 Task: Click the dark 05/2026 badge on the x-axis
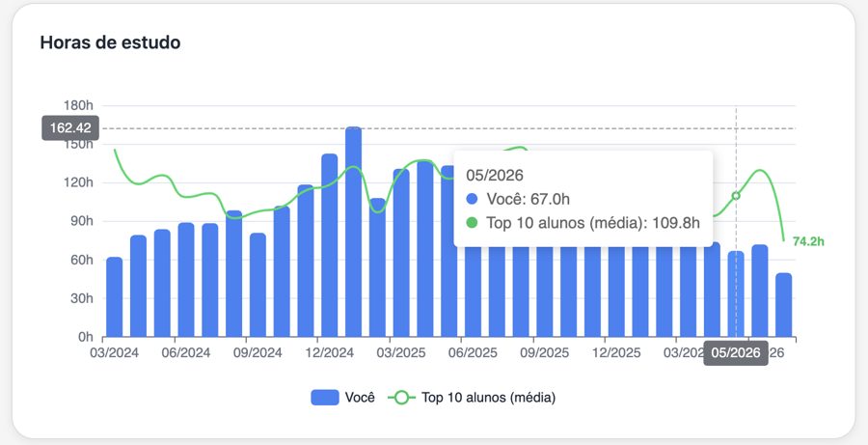[736, 353]
